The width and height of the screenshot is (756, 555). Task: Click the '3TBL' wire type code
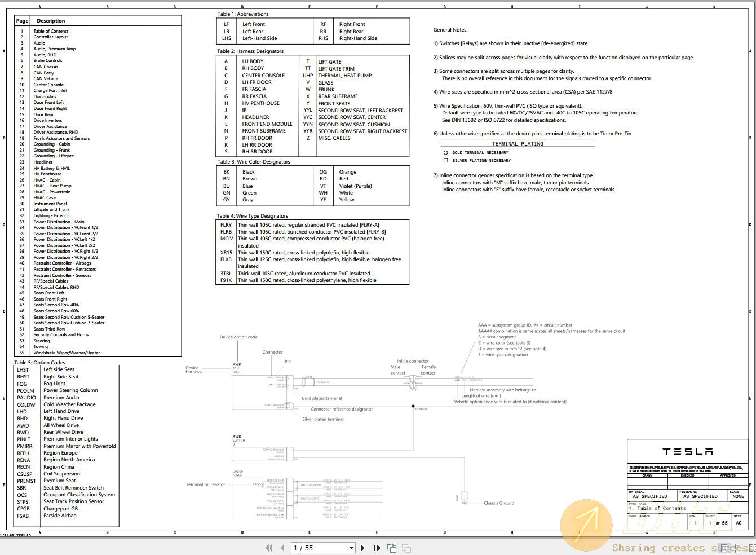point(226,274)
